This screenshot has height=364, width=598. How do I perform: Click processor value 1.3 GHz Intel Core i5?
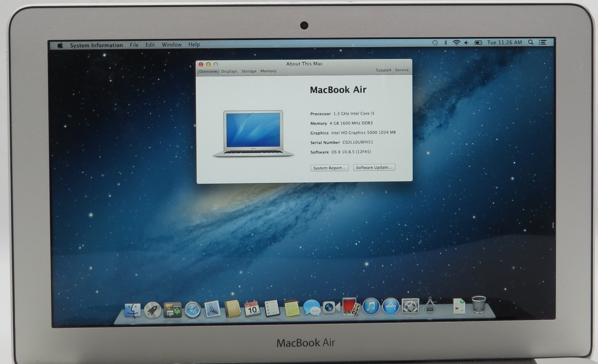click(x=354, y=114)
